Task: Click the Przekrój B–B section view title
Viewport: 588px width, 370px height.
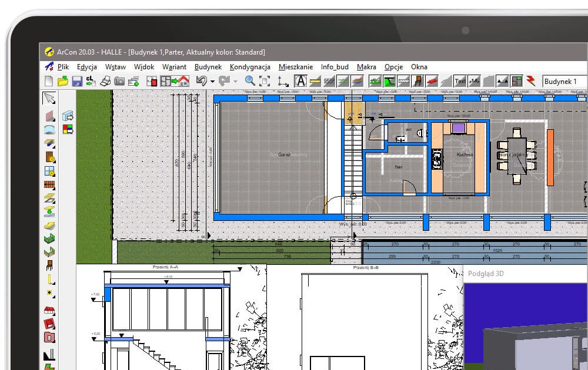Action: click(366, 267)
